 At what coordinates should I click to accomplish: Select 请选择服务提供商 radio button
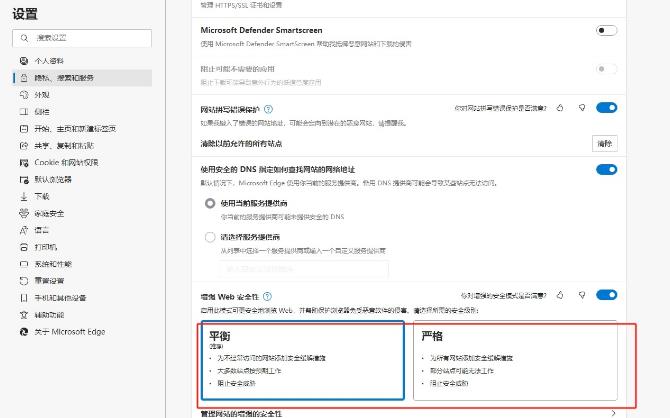[x=210, y=237]
